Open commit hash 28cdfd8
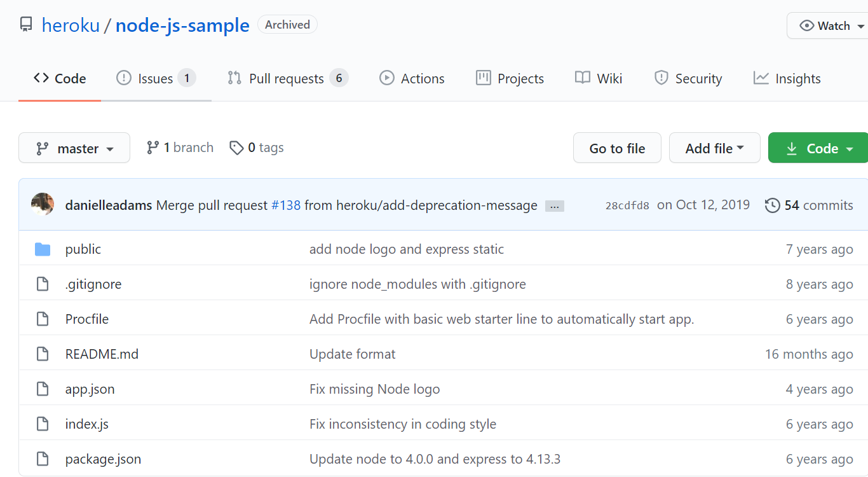Screen dimensions: 868x477 coord(627,205)
